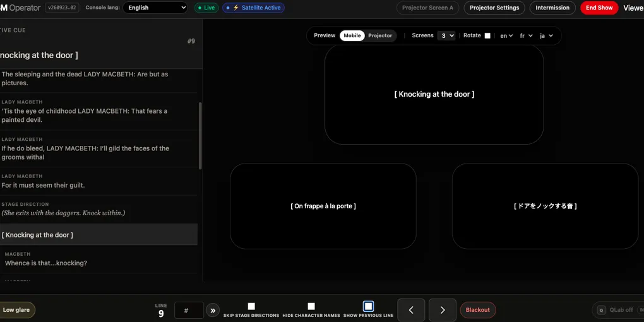The height and width of the screenshot is (322, 644).
Task: Click the Live status badge
Action: (206, 8)
